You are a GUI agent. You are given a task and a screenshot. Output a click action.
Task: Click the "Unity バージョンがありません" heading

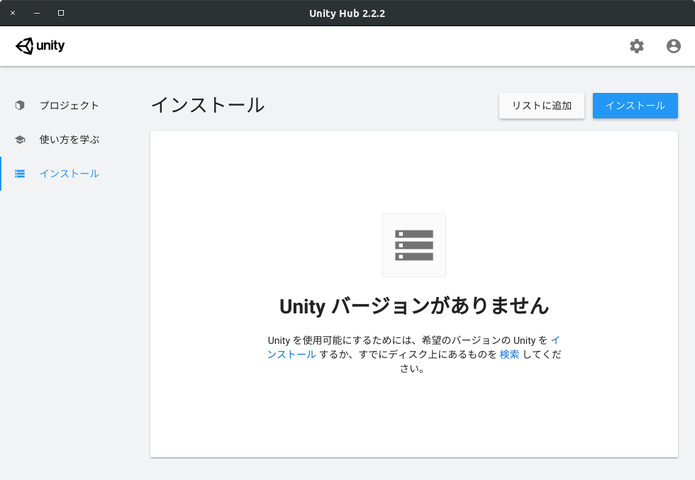[414, 306]
